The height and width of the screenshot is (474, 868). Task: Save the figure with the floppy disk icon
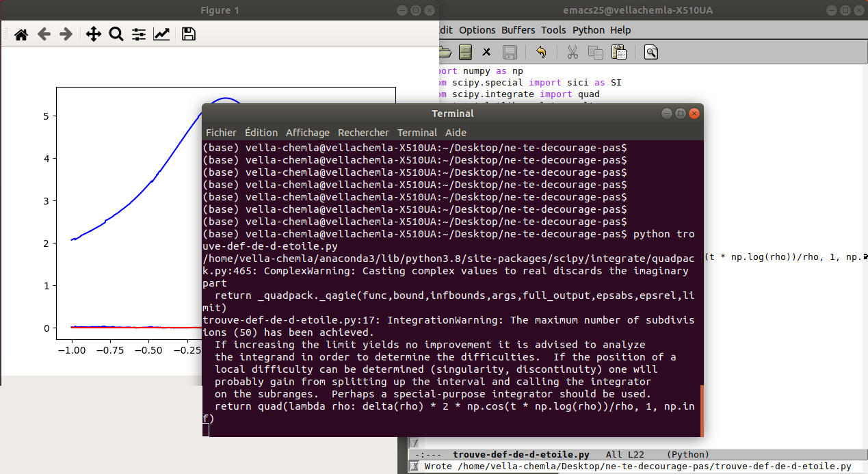189,34
